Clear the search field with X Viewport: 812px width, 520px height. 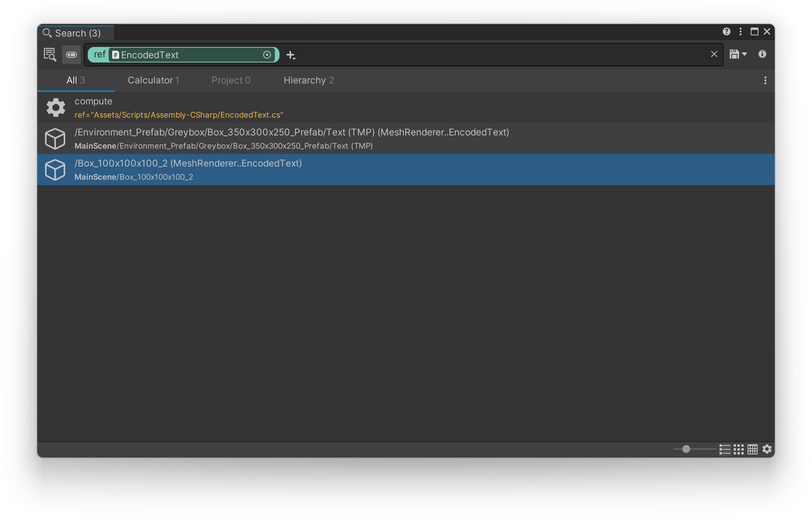point(714,54)
